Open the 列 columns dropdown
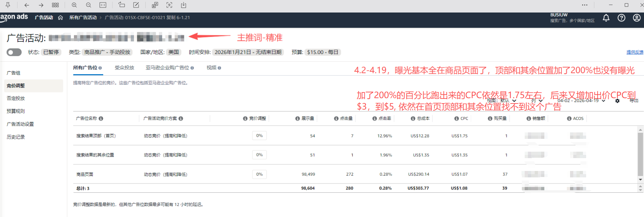 click(537, 101)
